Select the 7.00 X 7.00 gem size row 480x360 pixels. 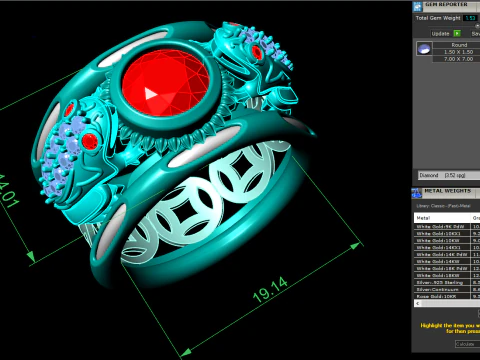click(x=458, y=59)
